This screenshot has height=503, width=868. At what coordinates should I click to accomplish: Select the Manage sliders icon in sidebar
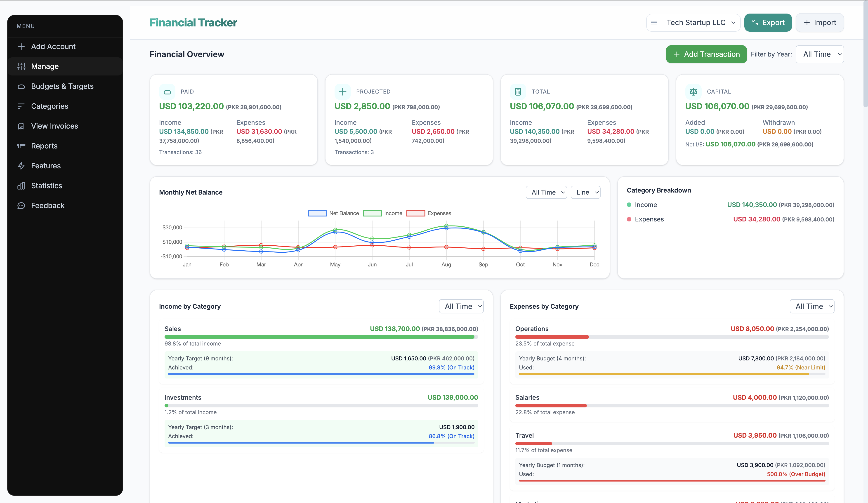[21, 66]
